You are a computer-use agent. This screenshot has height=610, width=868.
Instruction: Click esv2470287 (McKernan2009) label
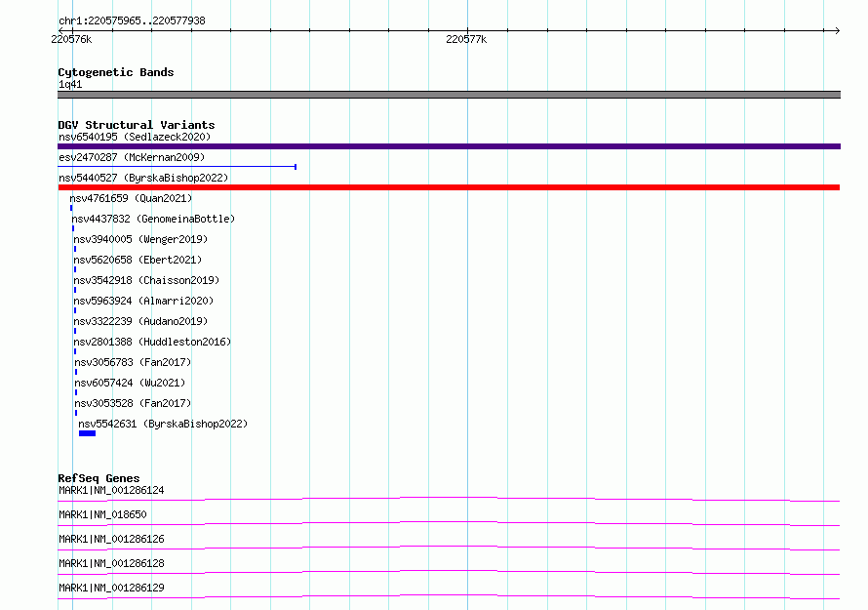[132, 157]
